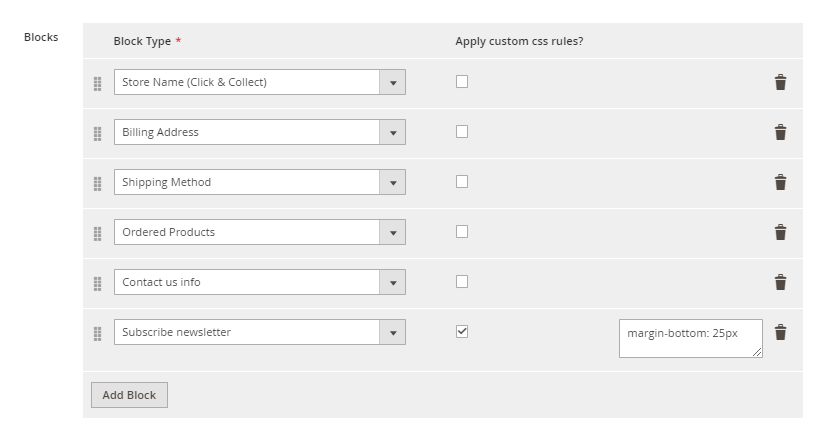The height and width of the screenshot is (446, 825).
Task: Click trash icon for Billing Address row
Action: coord(780,132)
